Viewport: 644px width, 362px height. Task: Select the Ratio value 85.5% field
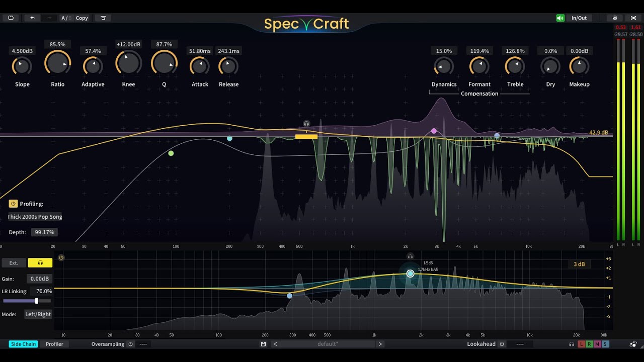point(57,44)
